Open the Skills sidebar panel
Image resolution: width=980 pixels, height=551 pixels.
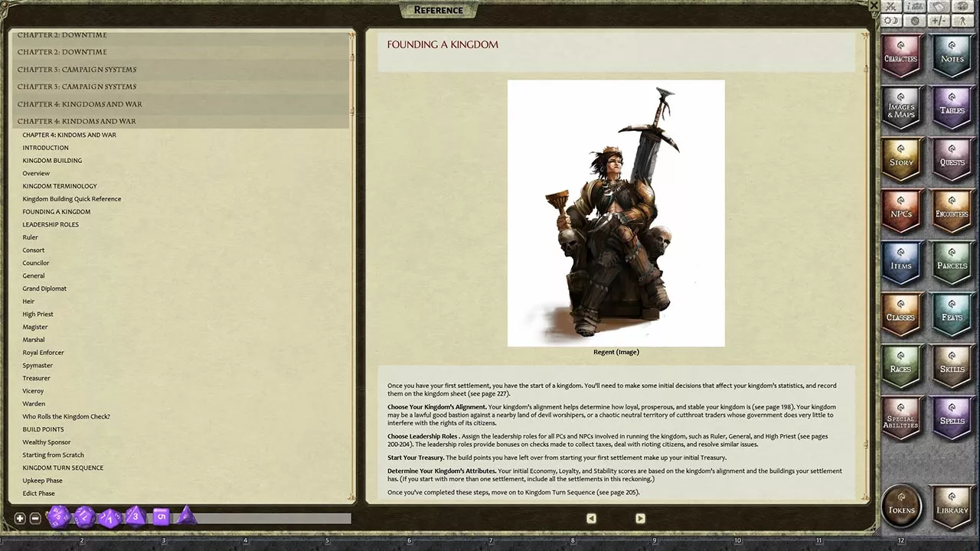click(952, 366)
